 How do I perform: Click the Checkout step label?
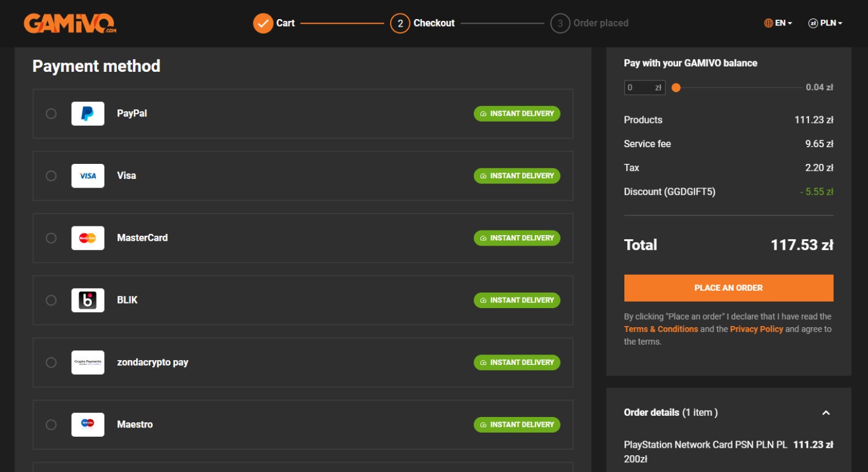[x=434, y=23]
